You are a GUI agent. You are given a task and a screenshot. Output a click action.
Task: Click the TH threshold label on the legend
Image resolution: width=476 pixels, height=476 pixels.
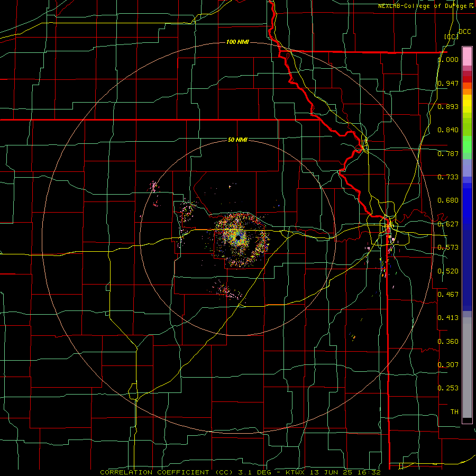click(x=454, y=412)
